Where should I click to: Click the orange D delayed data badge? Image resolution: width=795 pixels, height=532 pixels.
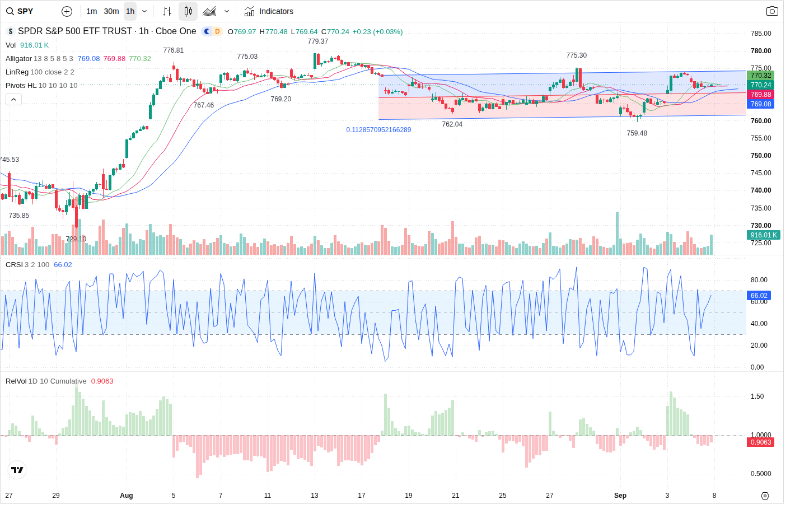point(217,31)
